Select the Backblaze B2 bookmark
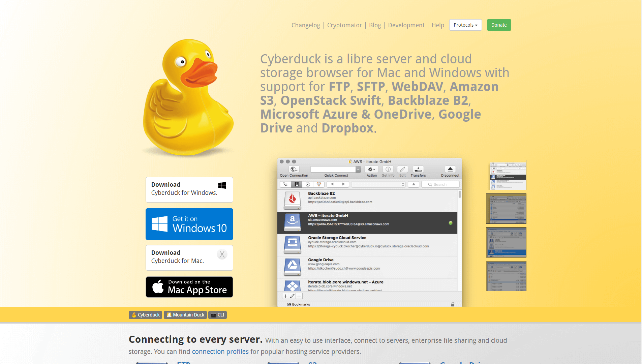This screenshot has width=642, height=364. pos(367,201)
